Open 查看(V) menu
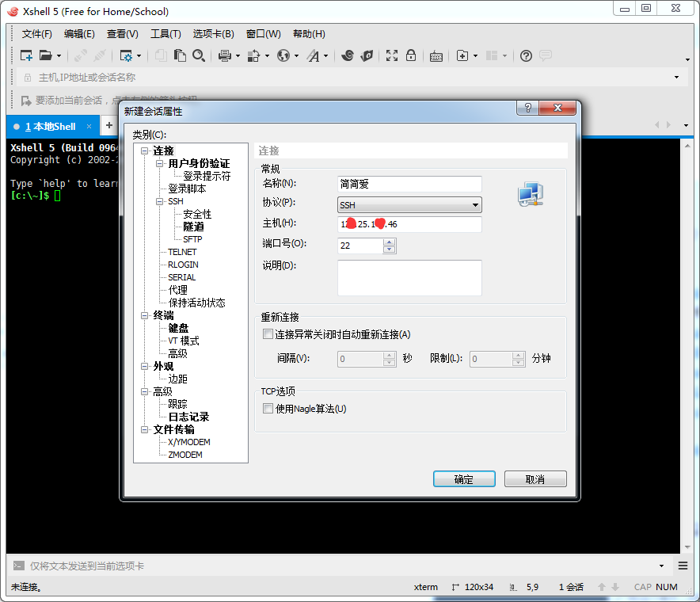Viewport: 700px width, 602px height. [x=122, y=34]
